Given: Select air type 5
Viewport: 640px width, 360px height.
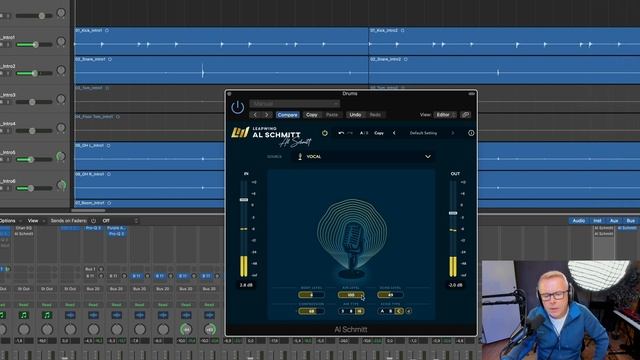Looking at the screenshot, I should pyautogui.click(x=342, y=311).
